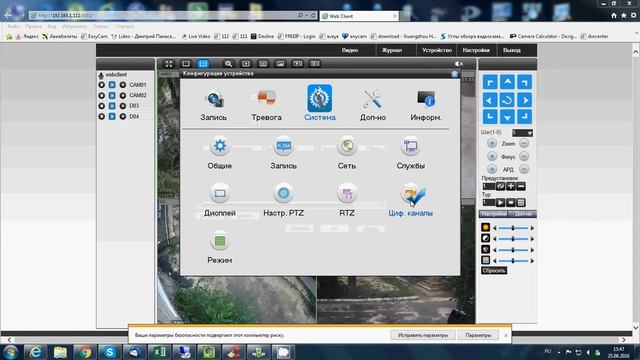Move PTZ camera down-right diagonal
Screen dimensions: 640x360
pos(525,117)
